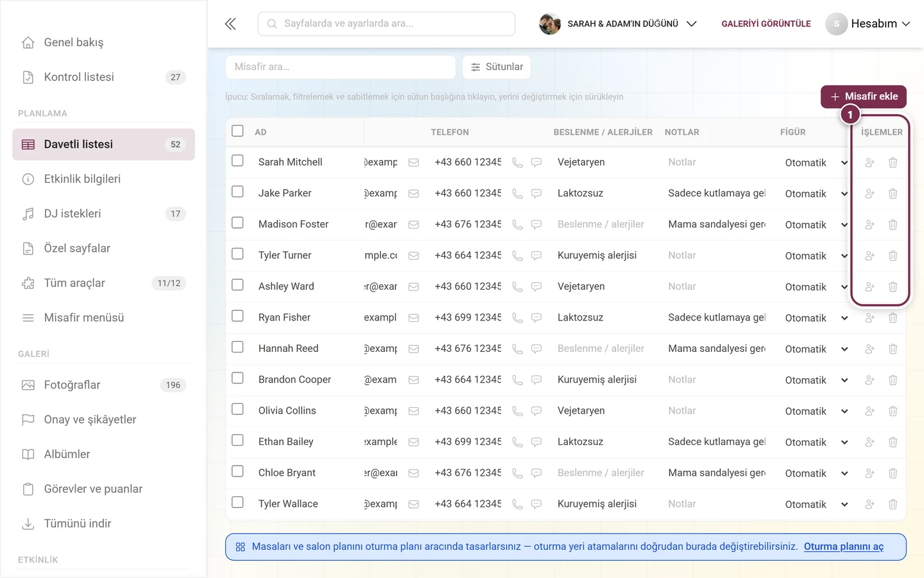Click the phone icon for Ethan Bailey
The image size is (924, 578).
517,442
